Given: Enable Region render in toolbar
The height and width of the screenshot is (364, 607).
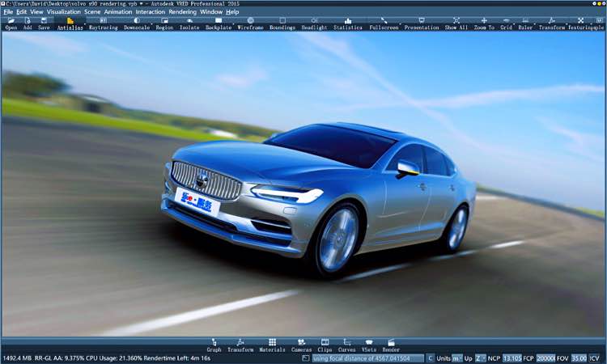Looking at the screenshot, I should (x=164, y=23).
